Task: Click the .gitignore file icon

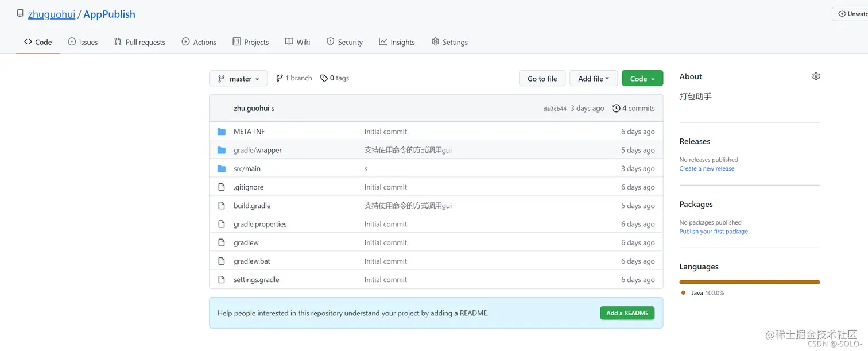Action: click(x=222, y=187)
